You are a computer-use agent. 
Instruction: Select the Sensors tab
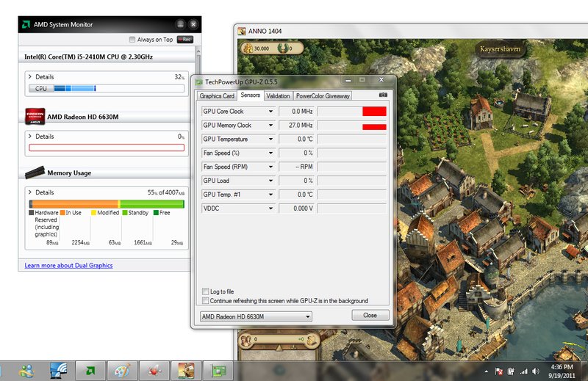[x=250, y=95]
